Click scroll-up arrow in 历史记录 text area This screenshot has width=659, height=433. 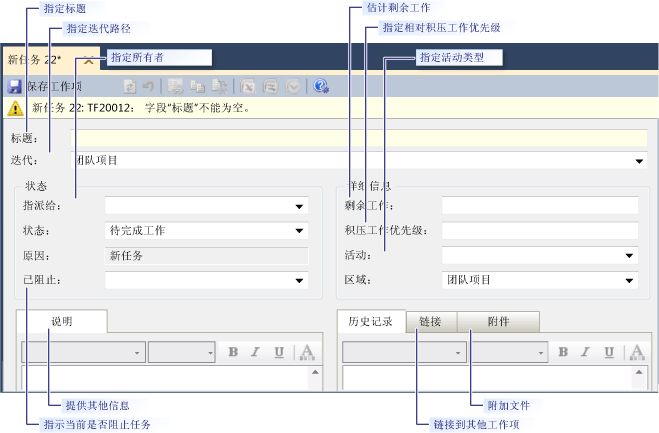[x=639, y=372]
